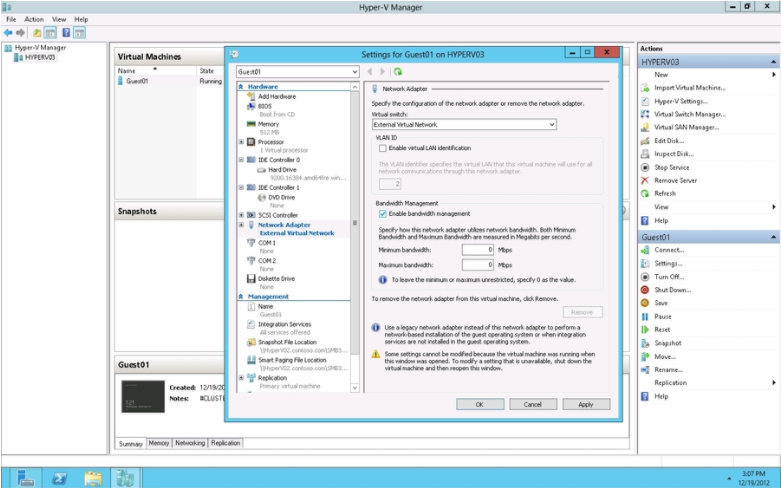The image size is (781, 488).
Task: Click the settings tree scrollbar down arrow
Action: tap(355, 387)
